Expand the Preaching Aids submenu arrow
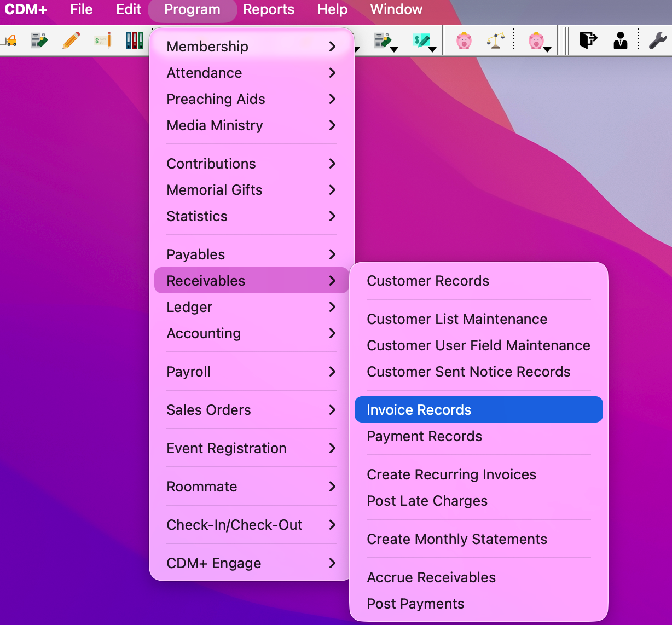This screenshot has height=625, width=672. coord(332,99)
